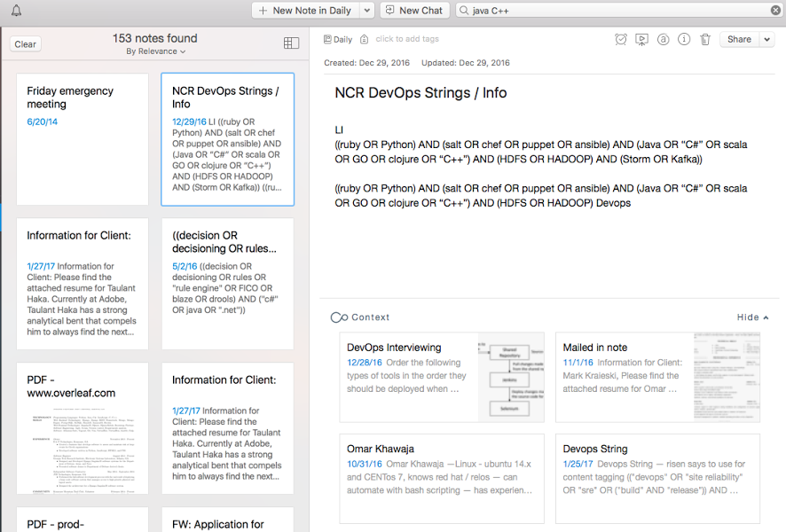
Task: Click the New Note in Daily button
Action: pos(305,11)
